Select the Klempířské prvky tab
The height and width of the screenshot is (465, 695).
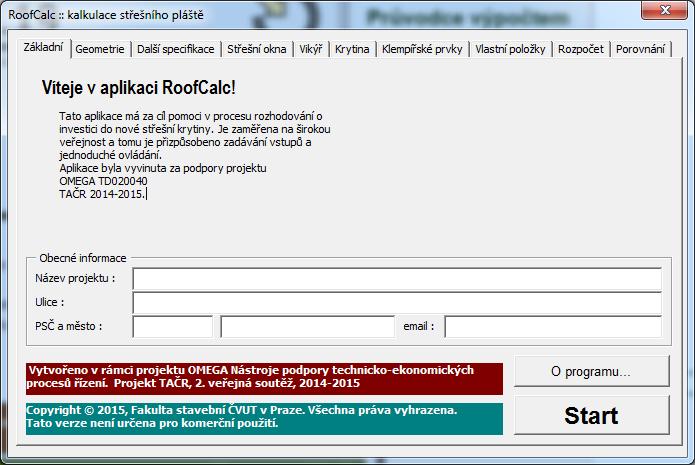pos(422,49)
